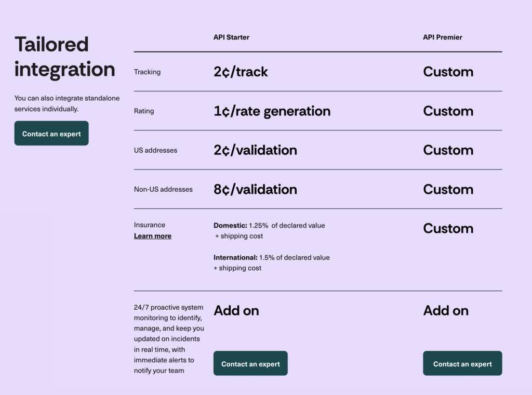Viewport: 532px width, 395px height.
Task: Open the Insurance Learn more link
Action: 152,236
